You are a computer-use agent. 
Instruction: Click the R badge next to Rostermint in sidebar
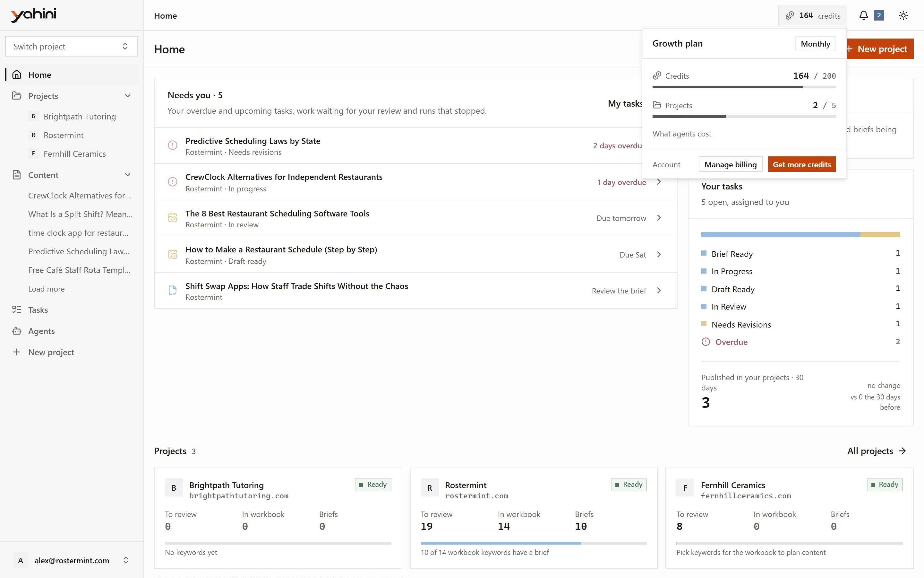coord(33,135)
